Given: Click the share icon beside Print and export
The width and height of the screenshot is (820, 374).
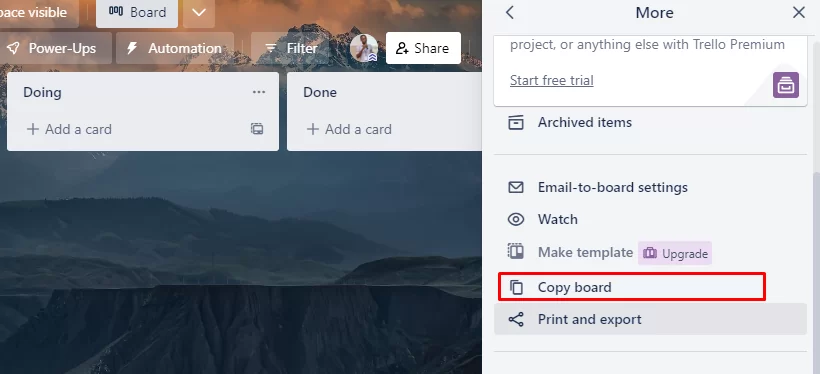Looking at the screenshot, I should click(516, 319).
